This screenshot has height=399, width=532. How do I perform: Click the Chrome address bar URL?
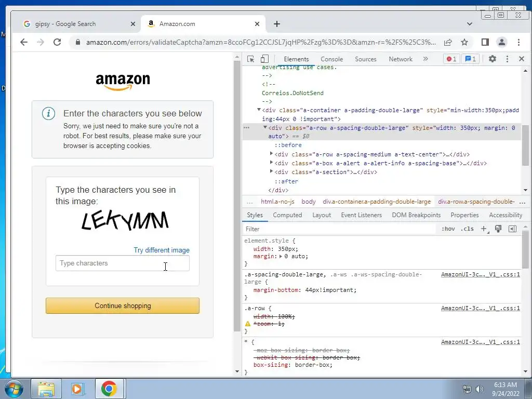(261, 42)
